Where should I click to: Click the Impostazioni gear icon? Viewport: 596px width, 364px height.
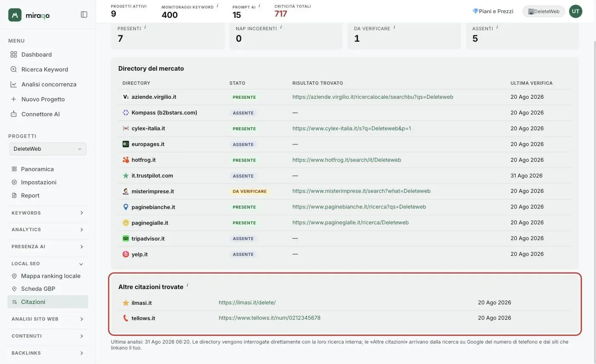tap(14, 182)
